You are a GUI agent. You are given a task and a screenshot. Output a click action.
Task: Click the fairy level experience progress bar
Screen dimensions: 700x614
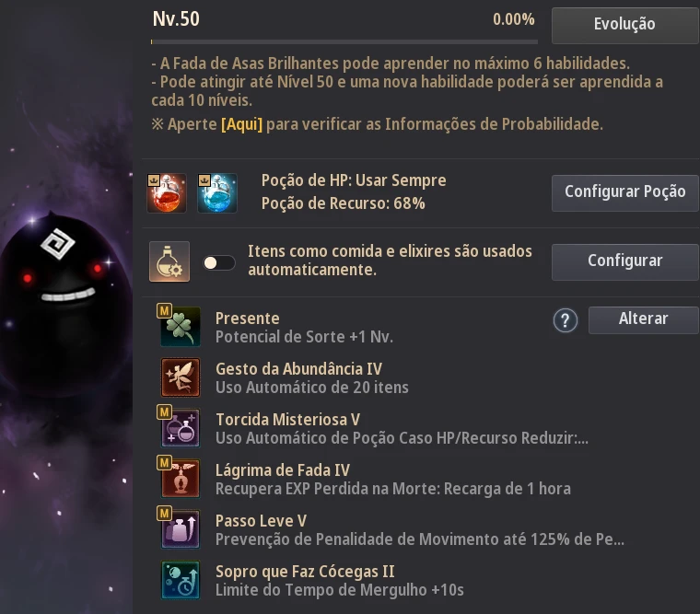coord(344,42)
